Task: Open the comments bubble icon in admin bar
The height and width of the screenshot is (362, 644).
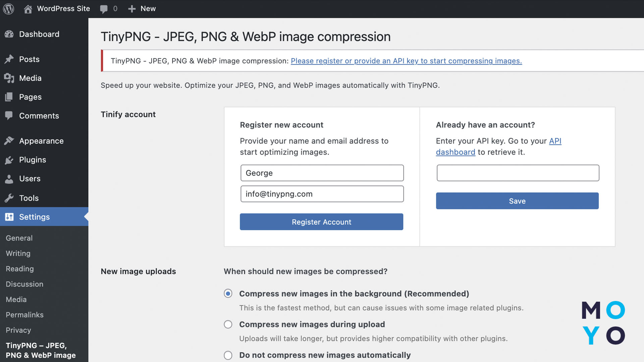Action: coord(104,9)
